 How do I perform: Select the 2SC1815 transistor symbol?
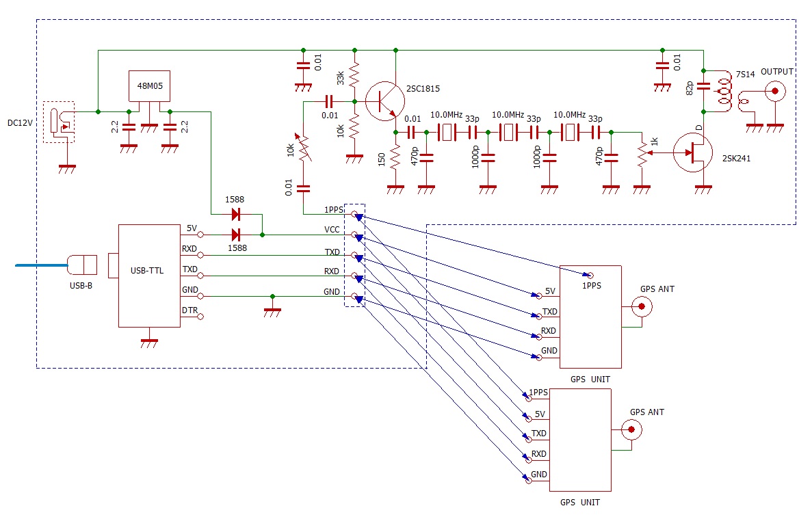pos(384,101)
